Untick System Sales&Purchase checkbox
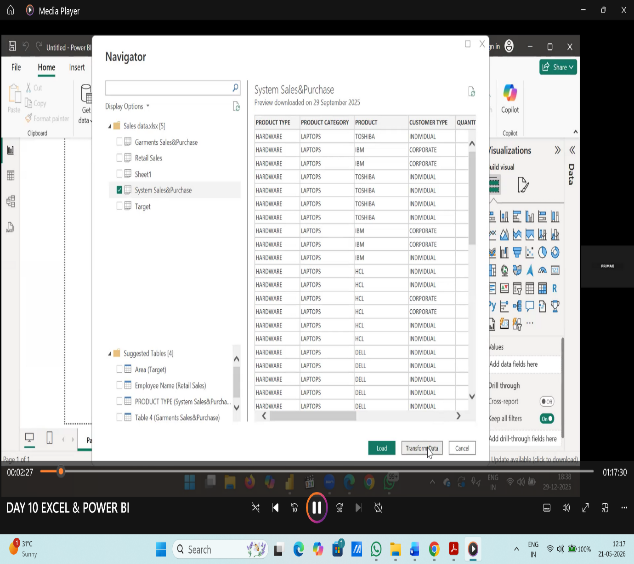634x564 pixels. click(x=119, y=190)
